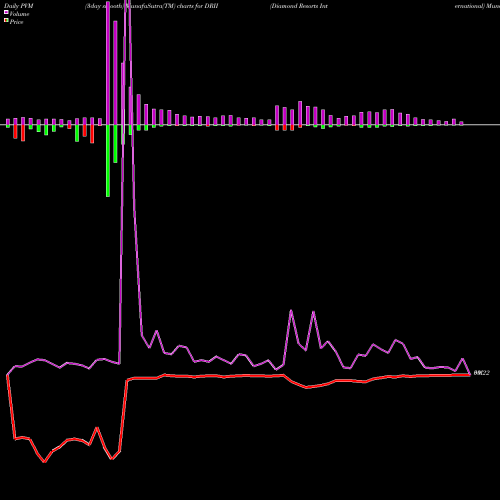Viewport: 500px width, 500px height.
Task: Click the value label at the lines' right end
Action: [482, 373]
